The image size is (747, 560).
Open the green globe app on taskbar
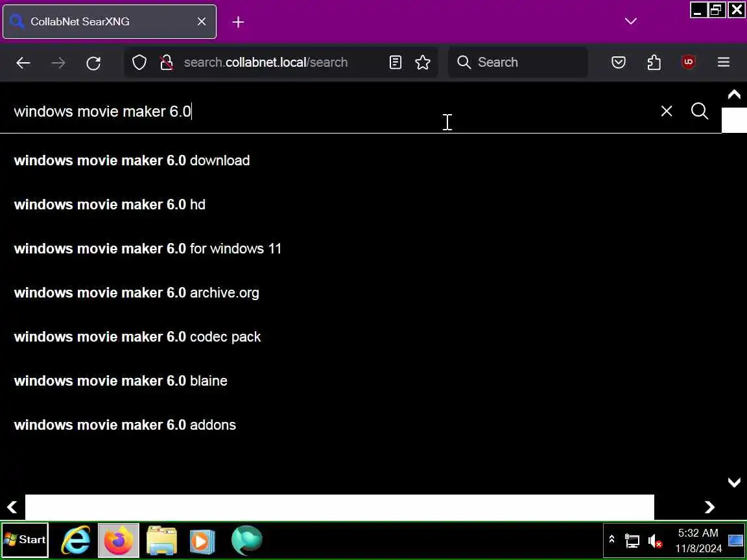pos(247,540)
